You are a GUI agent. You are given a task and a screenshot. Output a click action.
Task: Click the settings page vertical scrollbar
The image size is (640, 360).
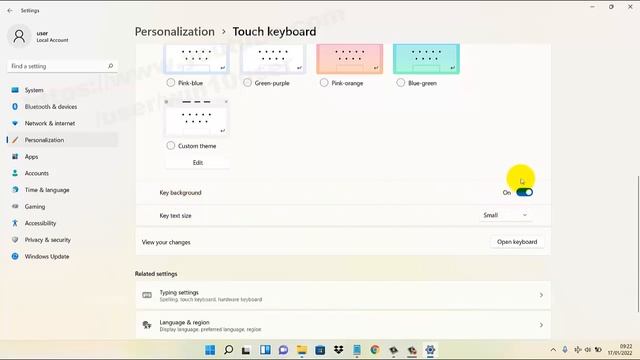[638, 244]
